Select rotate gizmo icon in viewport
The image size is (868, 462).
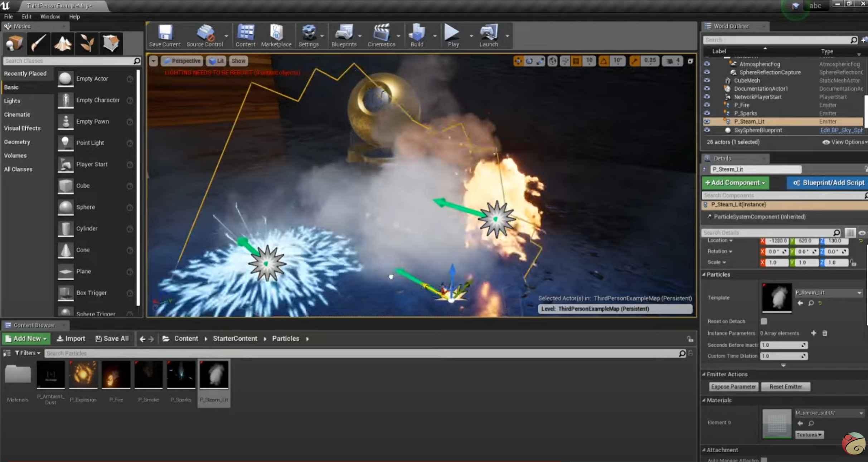[x=529, y=61]
